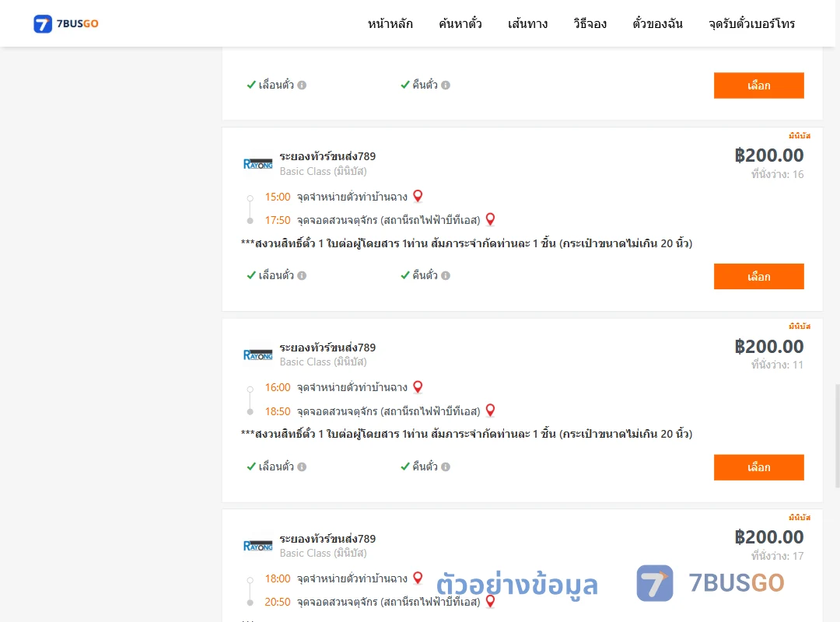The height and width of the screenshot is (622, 840).
Task: Click info icon beside เลื่อนตั๋ว in top card
Action: coord(302,86)
